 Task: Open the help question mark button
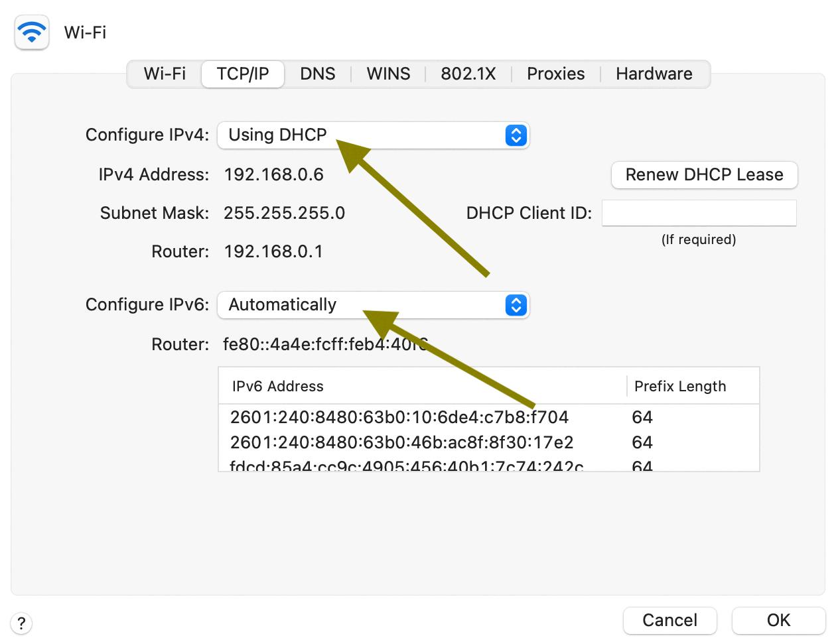tap(21, 623)
